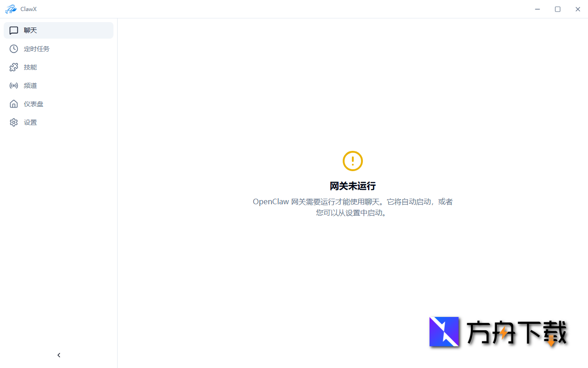
Task: Switch to the 定时任务 scheduled tasks page
Action: coord(37,49)
